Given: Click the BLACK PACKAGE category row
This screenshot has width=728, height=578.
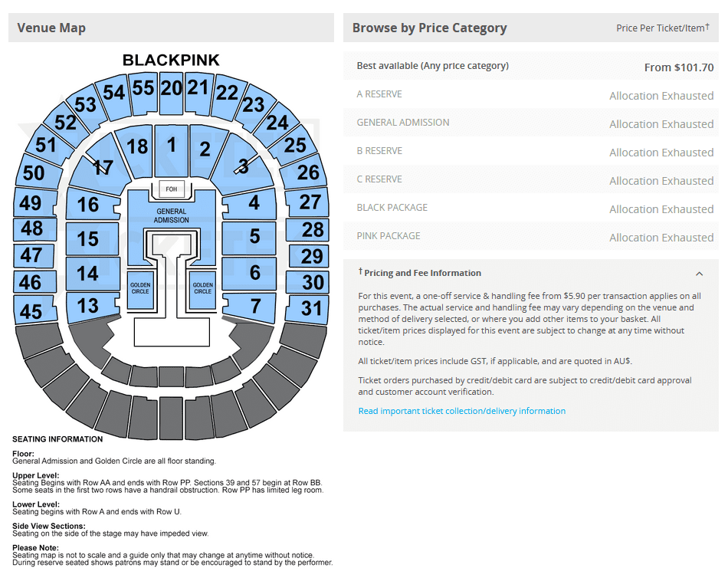Looking at the screenshot, I should point(531,208).
